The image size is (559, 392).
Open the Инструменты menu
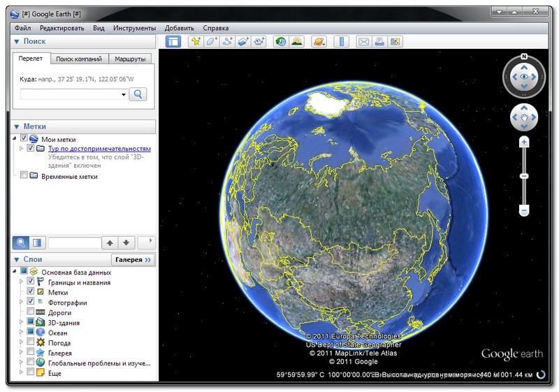(134, 28)
